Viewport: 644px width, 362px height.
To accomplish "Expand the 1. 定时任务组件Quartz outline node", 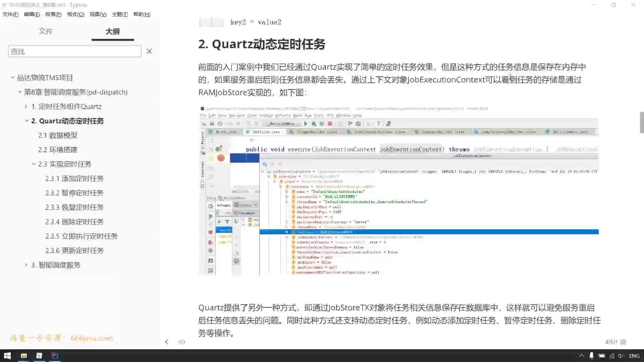I will (26, 106).
